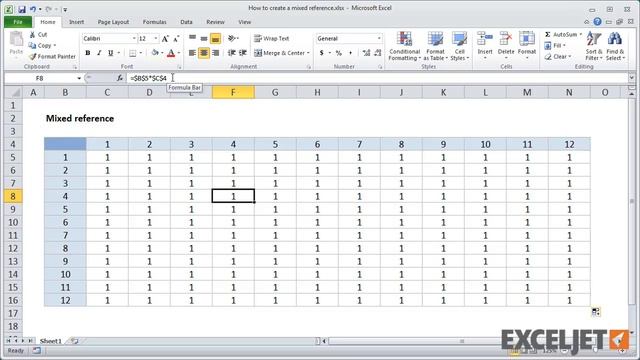The width and height of the screenshot is (640, 360).
Task: Click the Insert Function fx icon
Action: 120,78
